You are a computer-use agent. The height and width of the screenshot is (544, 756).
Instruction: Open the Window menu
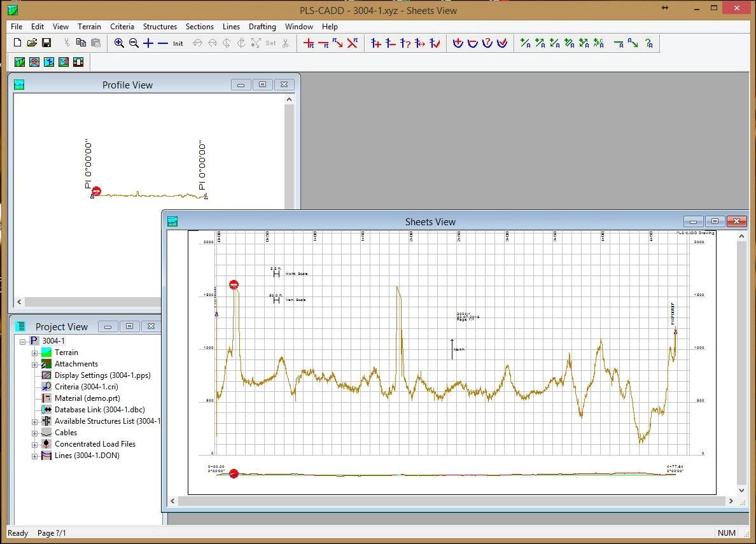coord(299,27)
